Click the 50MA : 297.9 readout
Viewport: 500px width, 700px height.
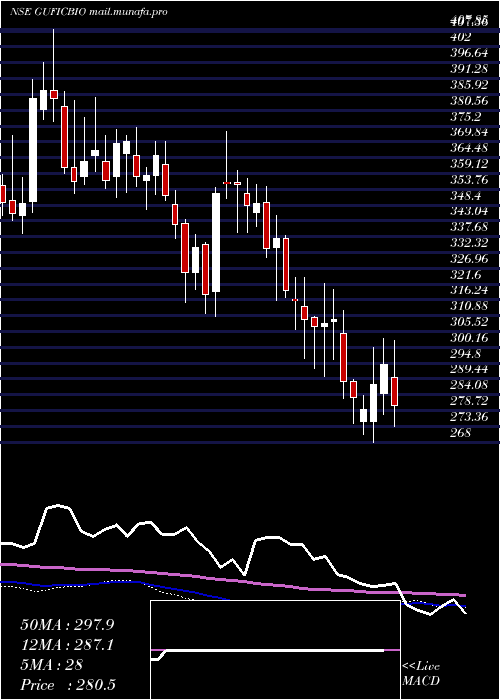coord(67,625)
